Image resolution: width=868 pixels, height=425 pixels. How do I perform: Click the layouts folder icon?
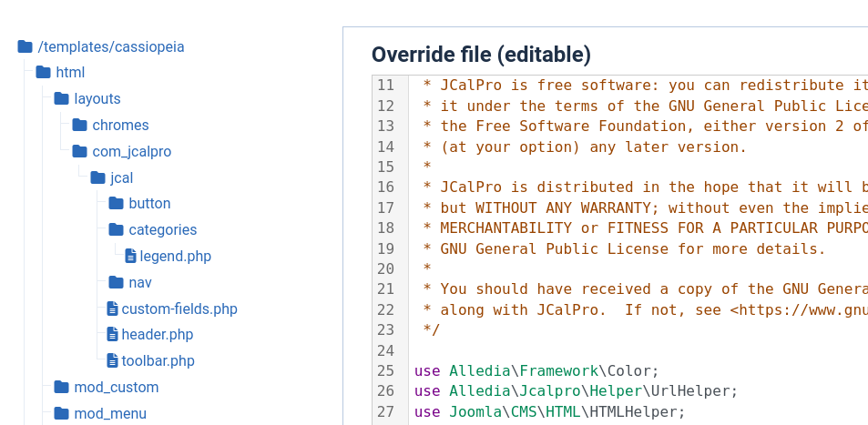62,99
